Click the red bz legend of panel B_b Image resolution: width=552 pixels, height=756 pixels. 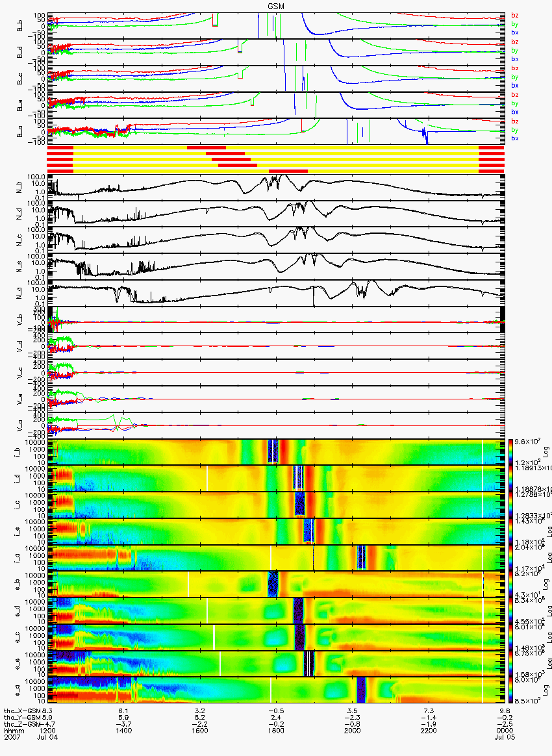(x=514, y=16)
